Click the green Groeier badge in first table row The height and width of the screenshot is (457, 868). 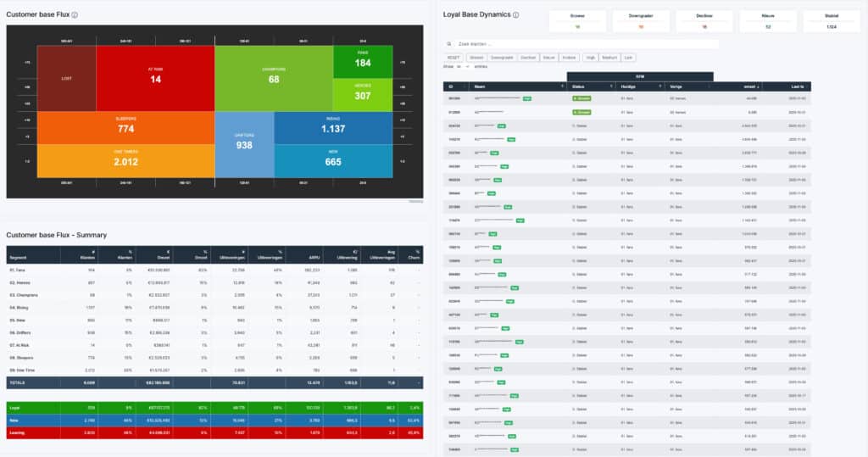click(581, 98)
